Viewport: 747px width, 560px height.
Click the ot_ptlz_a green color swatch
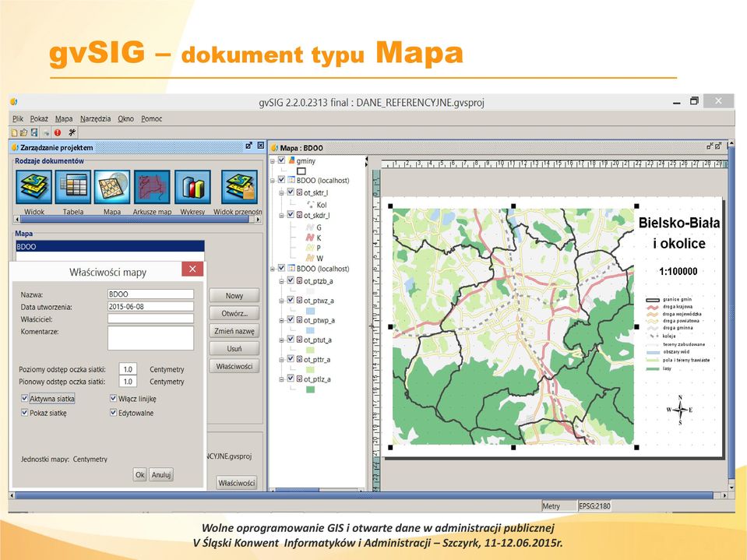(310, 389)
